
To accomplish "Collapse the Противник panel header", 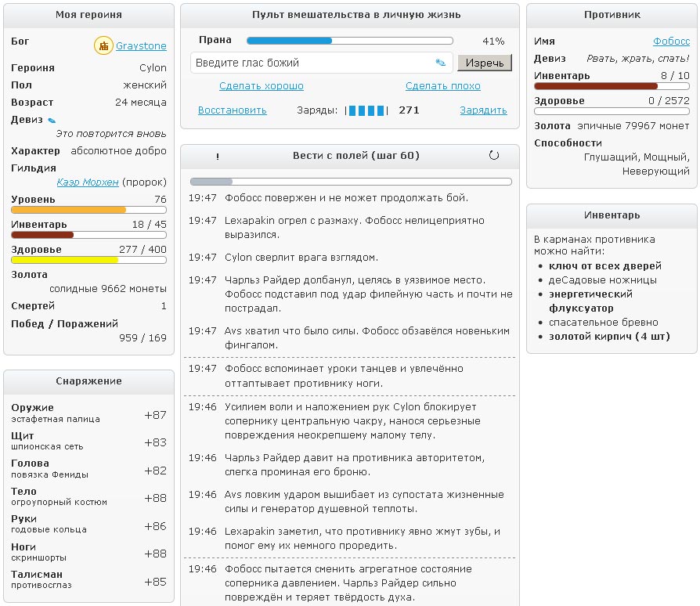I will tap(612, 15).
